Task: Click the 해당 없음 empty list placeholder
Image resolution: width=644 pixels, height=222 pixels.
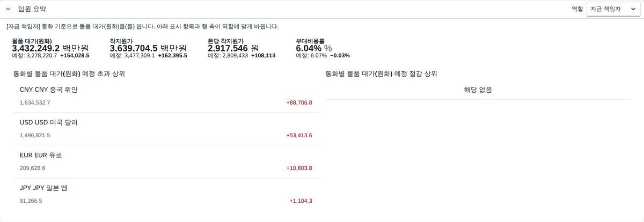Action: pos(478,90)
